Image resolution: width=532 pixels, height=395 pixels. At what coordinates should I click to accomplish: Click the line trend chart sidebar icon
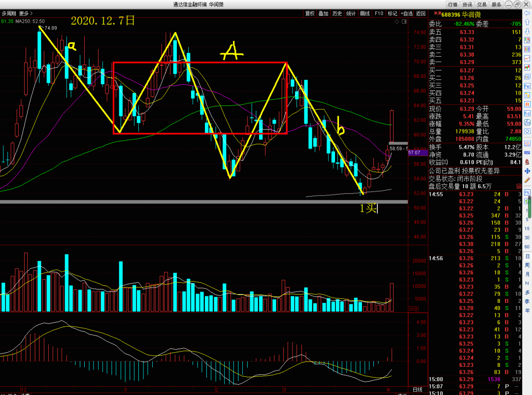(527, 59)
